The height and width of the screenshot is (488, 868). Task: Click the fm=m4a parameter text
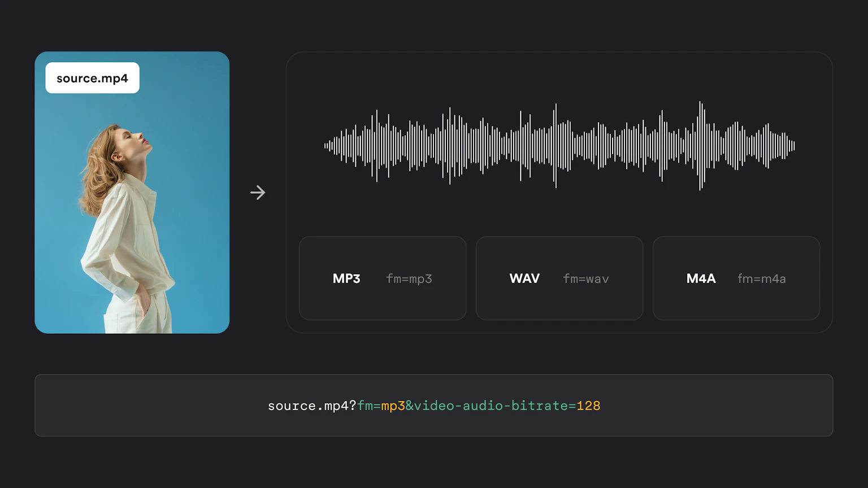[x=762, y=279]
